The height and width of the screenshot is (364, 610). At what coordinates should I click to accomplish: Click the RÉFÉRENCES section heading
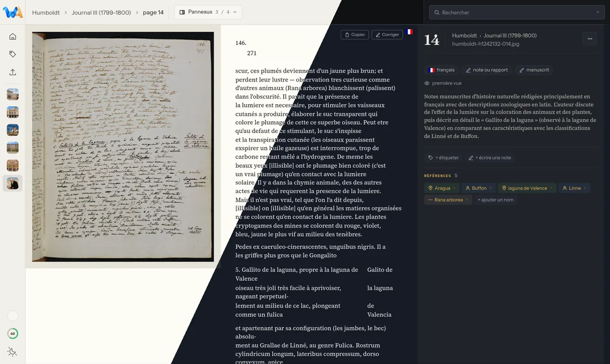[x=438, y=176]
